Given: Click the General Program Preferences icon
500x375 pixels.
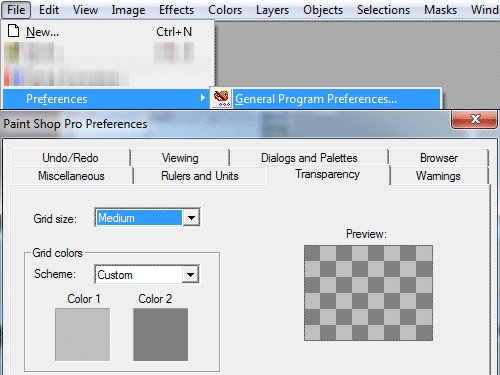Looking at the screenshot, I should pos(222,99).
